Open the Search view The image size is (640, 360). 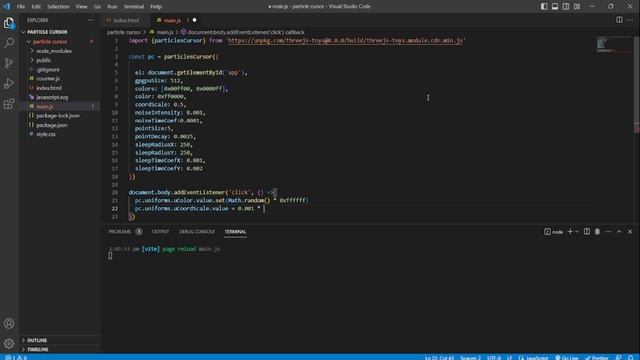[9, 43]
